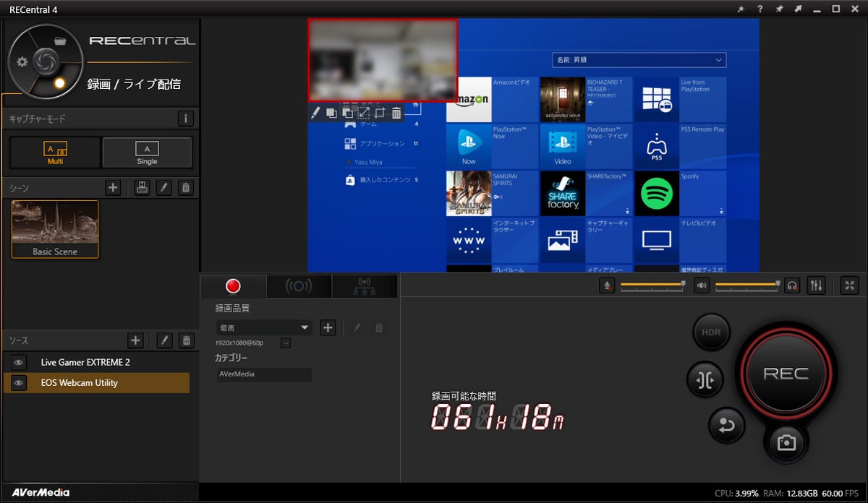Open the capture mode info button
868x503 pixels.
click(x=186, y=119)
